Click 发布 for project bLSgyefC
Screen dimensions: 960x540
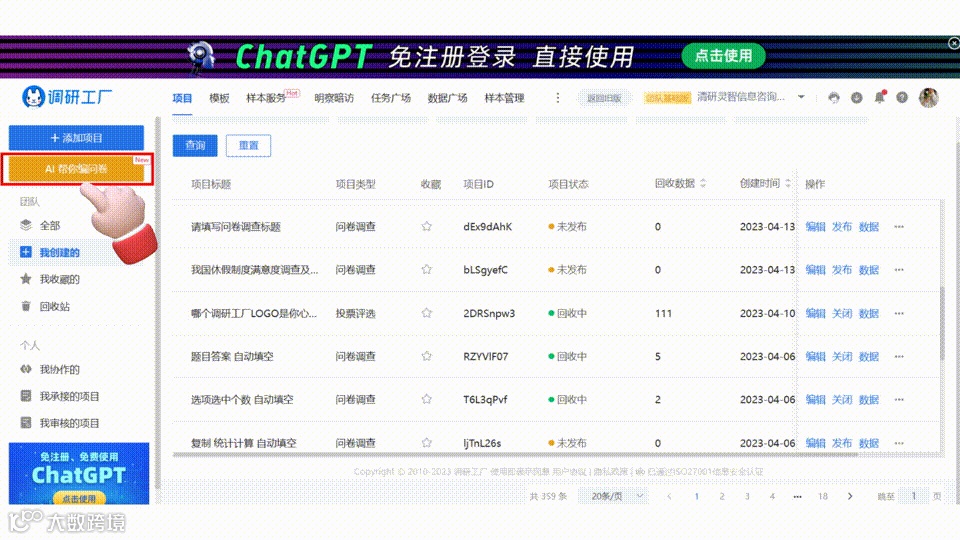842,269
